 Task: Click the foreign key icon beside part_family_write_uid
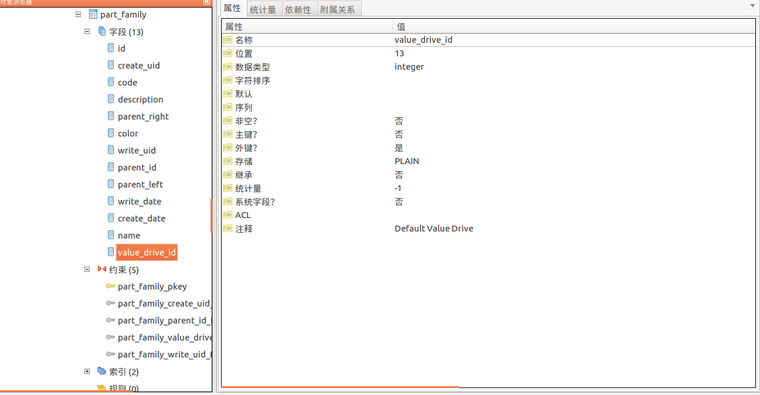coord(111,354)
